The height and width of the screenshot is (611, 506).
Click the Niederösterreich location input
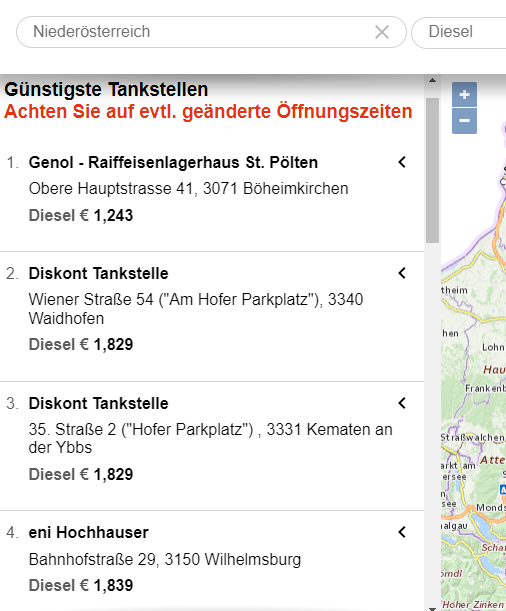[211, 32]
